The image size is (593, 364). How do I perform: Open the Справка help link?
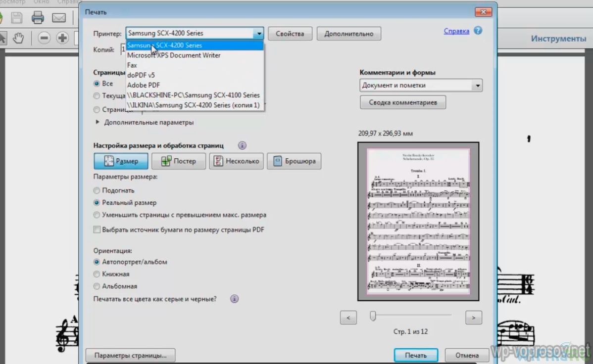coord(456,31)
